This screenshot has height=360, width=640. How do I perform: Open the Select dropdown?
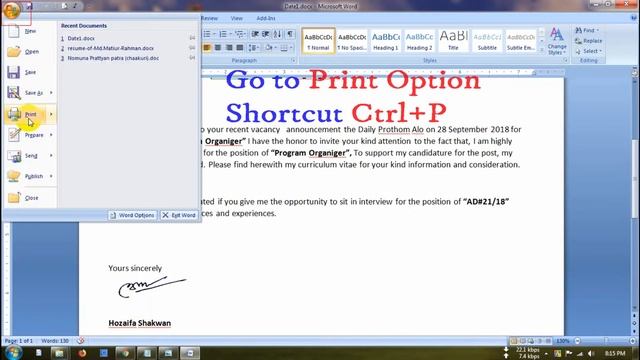(x=589, y=51)
